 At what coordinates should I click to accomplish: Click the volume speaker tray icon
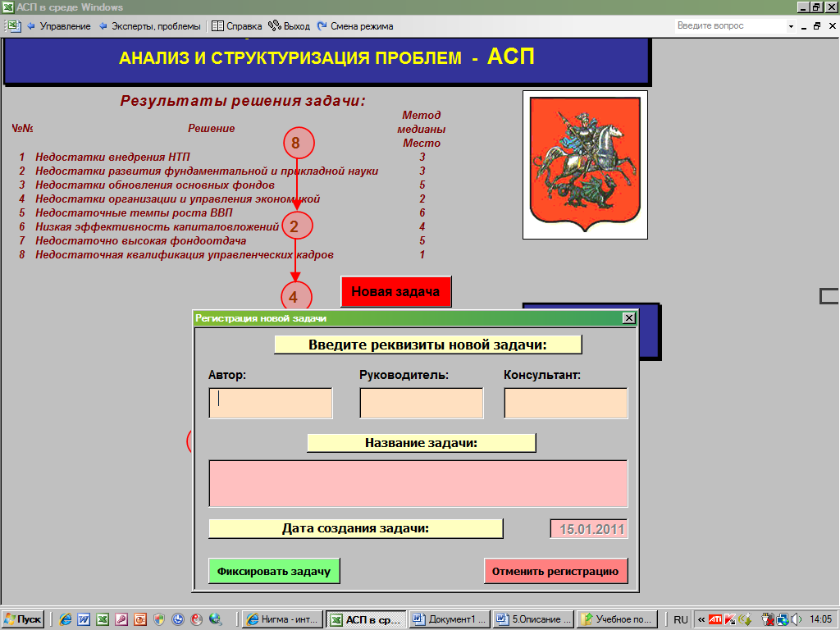796,619
